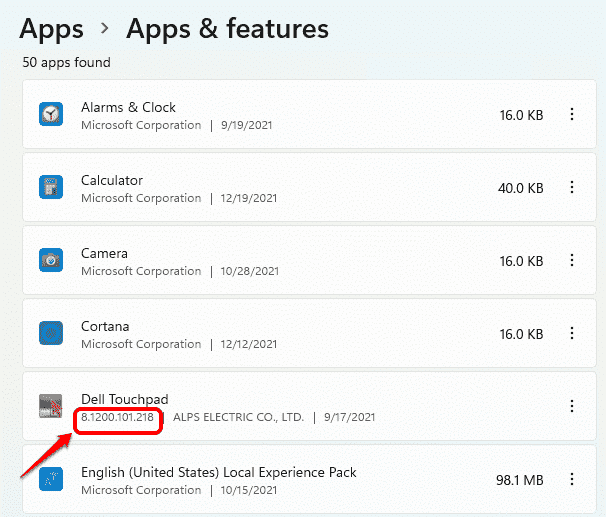This screenshot has width=606, height=517.
Task: Select the Calculator app name
Action: [x=112, y=181]
